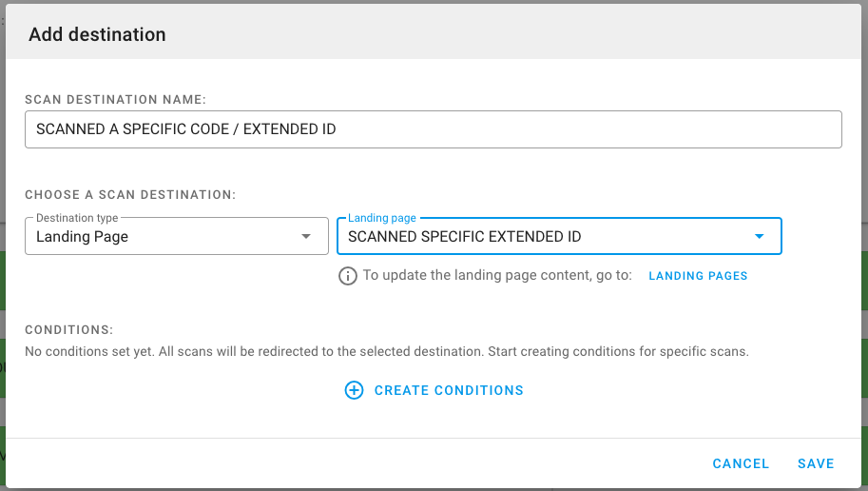Screen dimensions: 868x491
Task: Click the info circle icon
Action: pyautogui.click(x=348, y=276)
